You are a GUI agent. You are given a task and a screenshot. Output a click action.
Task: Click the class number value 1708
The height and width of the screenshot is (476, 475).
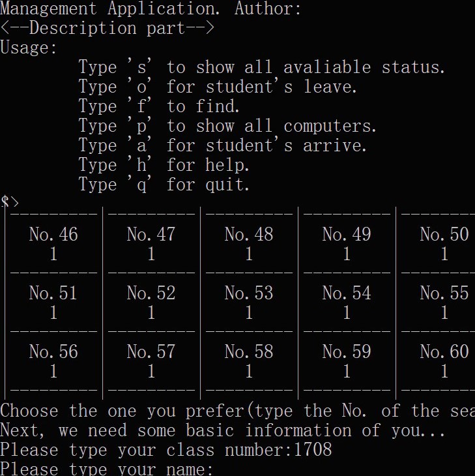313,450
